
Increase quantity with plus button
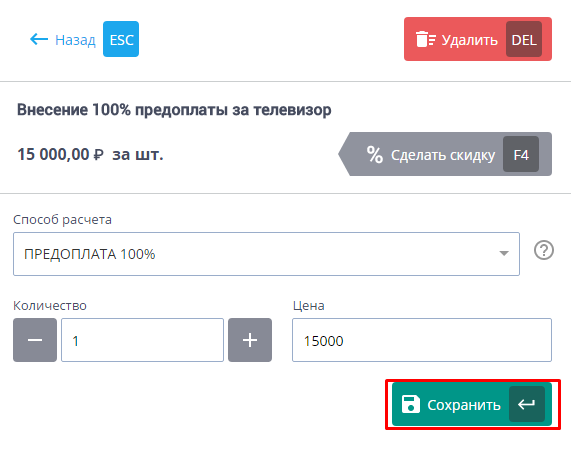[250, 340]
